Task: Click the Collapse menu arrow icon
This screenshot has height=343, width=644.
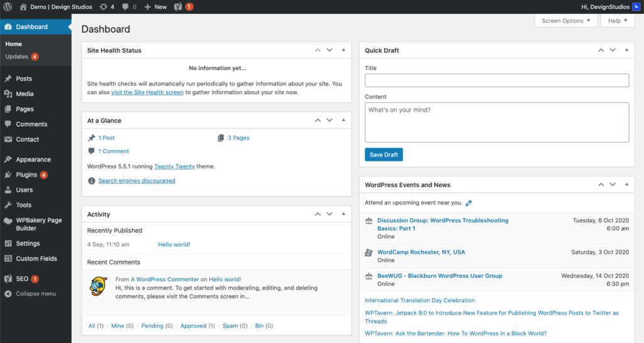Action: tap(8, 294)
